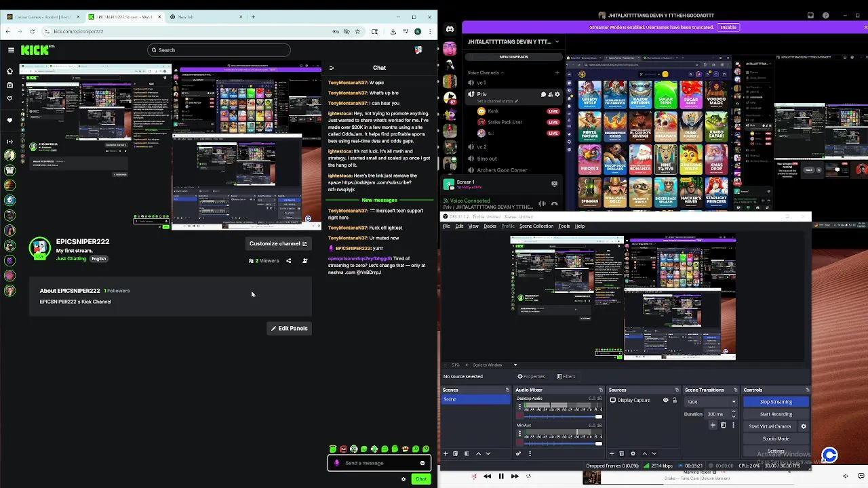Screen dimensions: 868x488
Task: Select vc 2 voice channel in Discord
Action: pyautogui.click(x=482, y=146)
